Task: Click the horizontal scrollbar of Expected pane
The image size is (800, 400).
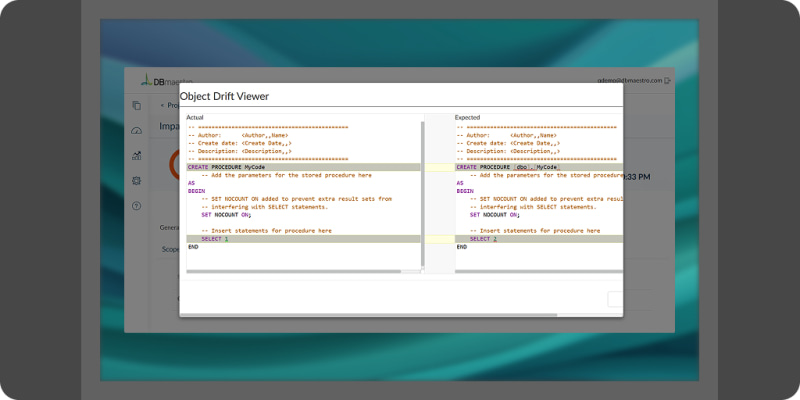Action: coord(539,271)
